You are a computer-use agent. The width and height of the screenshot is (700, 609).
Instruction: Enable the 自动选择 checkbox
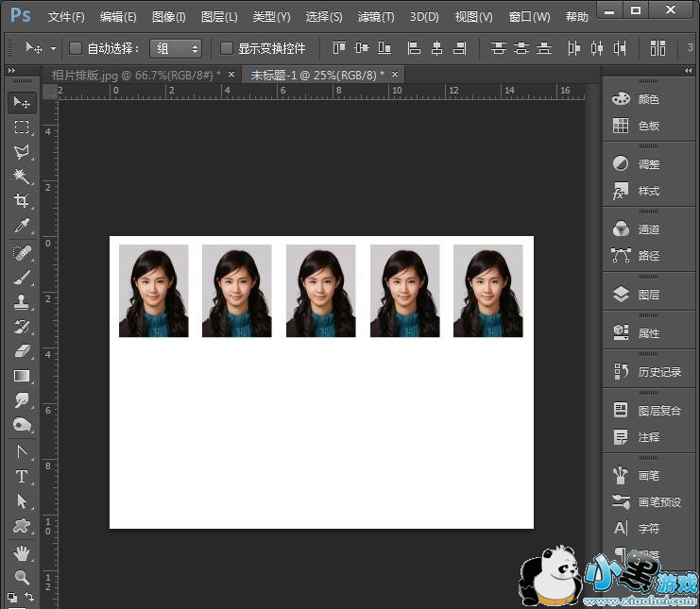pyautogui.click(x=76, y=48)
